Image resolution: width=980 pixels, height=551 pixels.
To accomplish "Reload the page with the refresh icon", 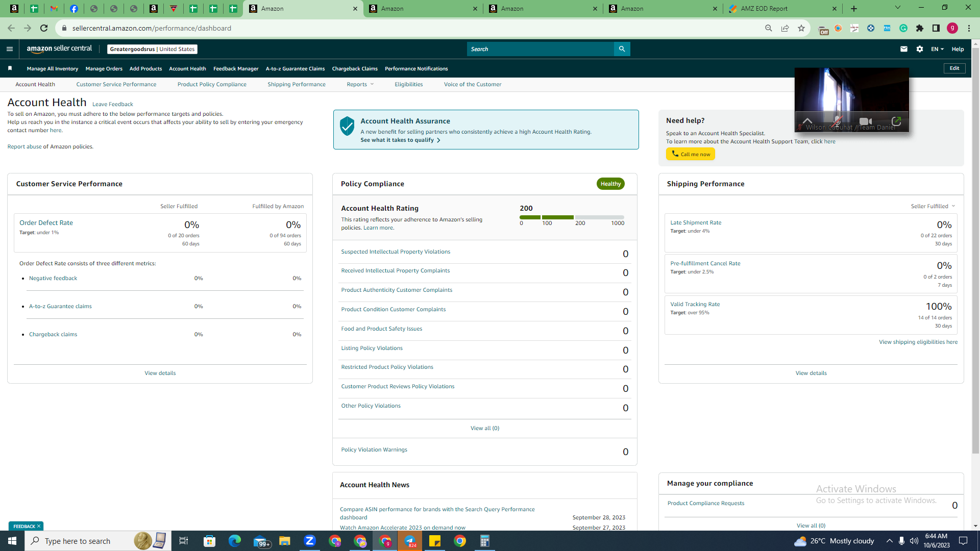I will point(44,28).
